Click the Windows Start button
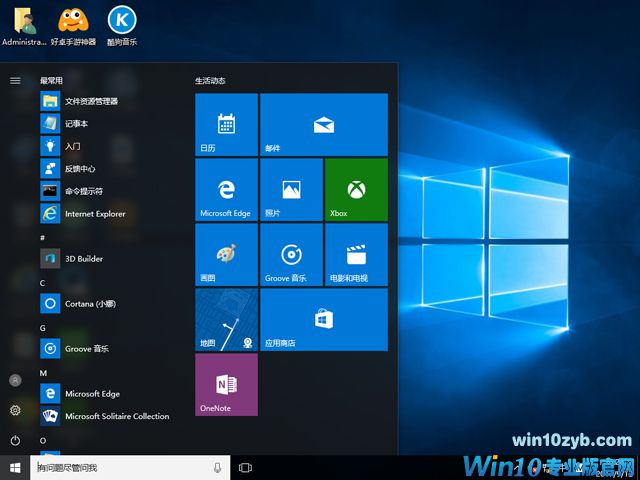The width and height of the screenshot is (640, 480). tap(15, 468)
